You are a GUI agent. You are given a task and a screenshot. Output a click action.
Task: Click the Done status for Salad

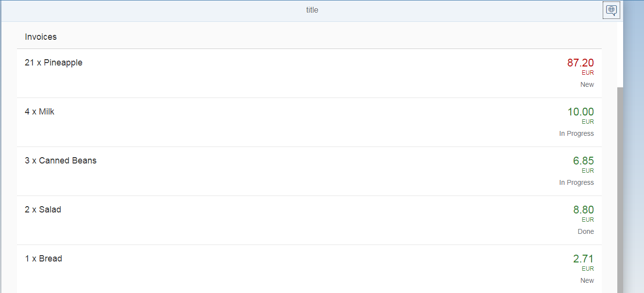(586, 231)
